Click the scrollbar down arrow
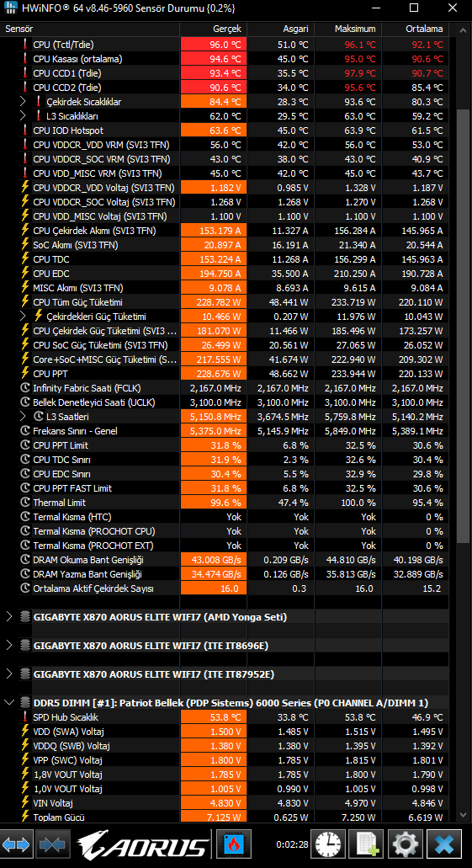Image resolution: width=472 pixels, height=868 pixels. tap(464, 816)
